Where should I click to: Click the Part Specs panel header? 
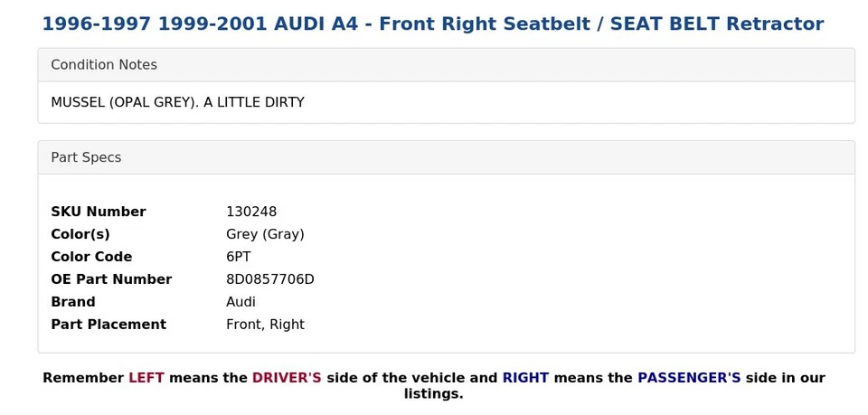[x=86, y=157]
